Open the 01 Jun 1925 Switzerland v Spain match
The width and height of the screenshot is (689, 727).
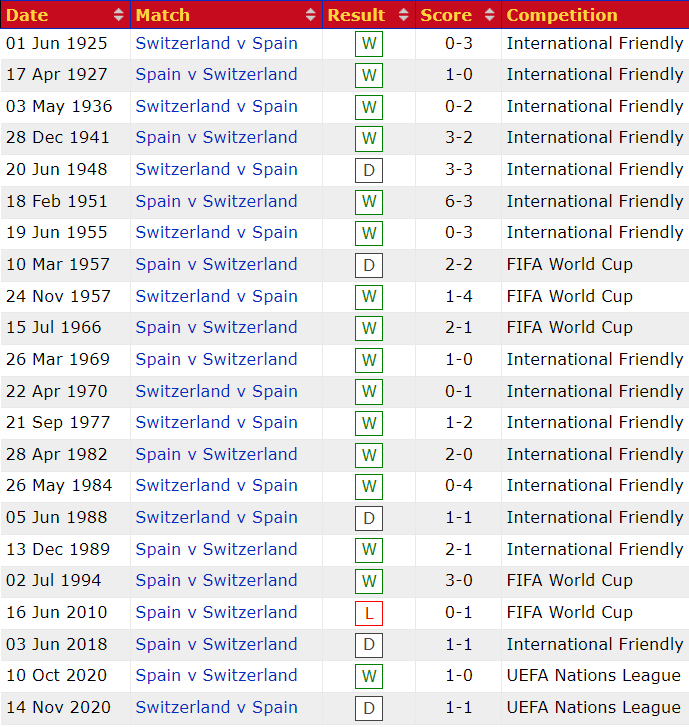(x=216, y=43)
